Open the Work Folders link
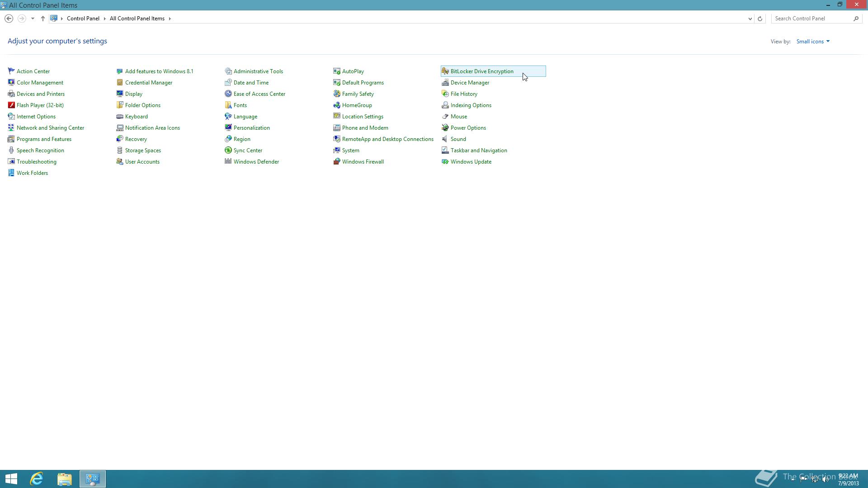The width and height of the screenshot is (868, 488). pos(32,173)
